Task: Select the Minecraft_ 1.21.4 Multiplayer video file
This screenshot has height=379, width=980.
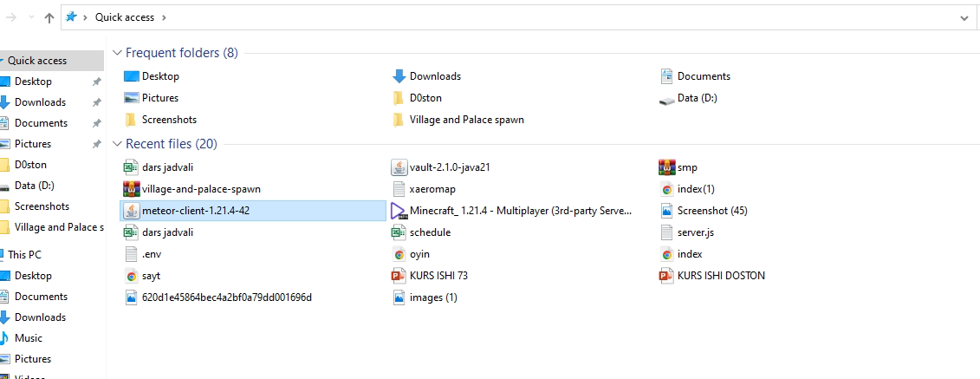Action: 511,211
